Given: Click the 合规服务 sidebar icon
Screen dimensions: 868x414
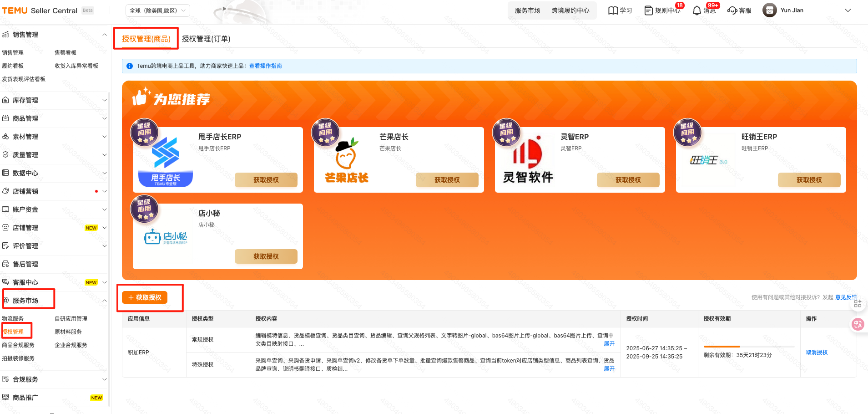Looking at the screenshot, I should 6,379.
